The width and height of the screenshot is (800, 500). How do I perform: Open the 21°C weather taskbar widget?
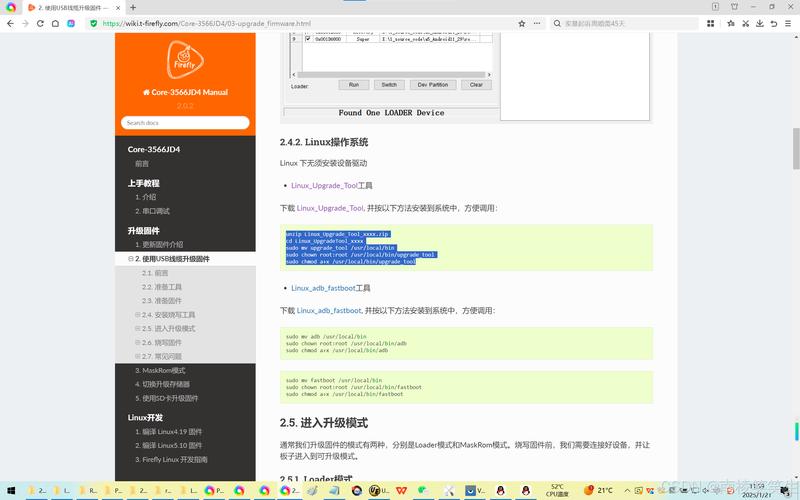pyautogui.click(x=598, y=491)
